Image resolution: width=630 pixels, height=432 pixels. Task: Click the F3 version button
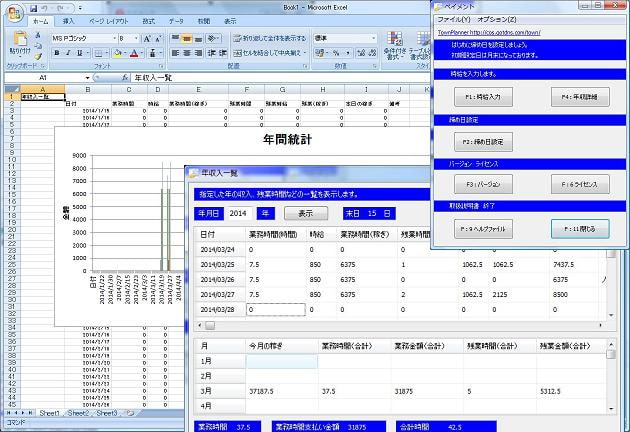(483, 184)
